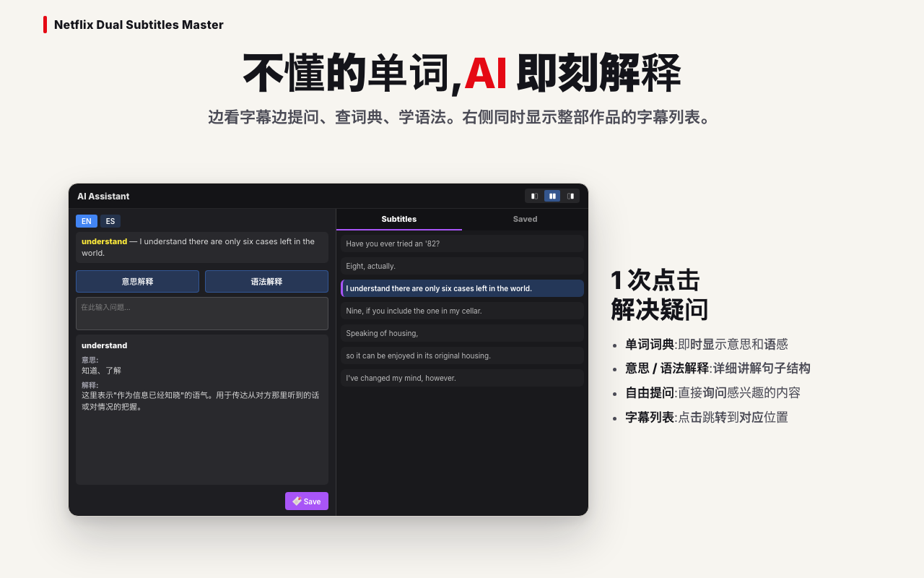Click the bold "understand" heading in explanation

coord(104,345)
